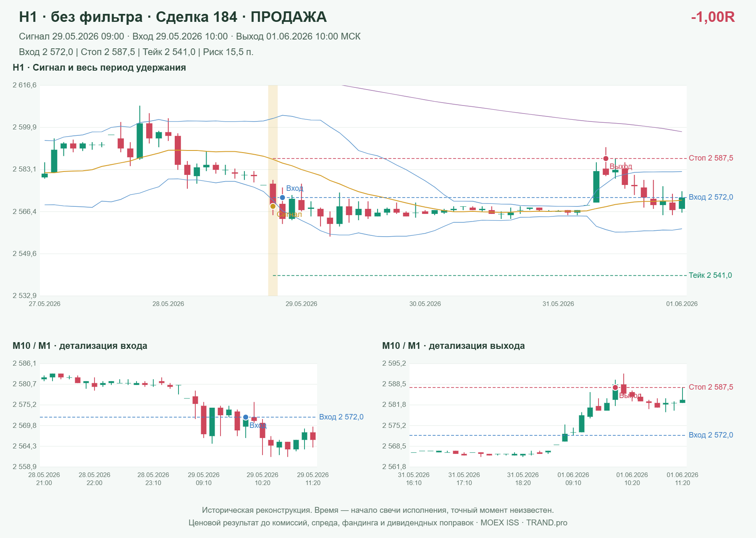
Task: Click the footer note starting 'Историческая реконструкция'
Action: click(378, 510)
